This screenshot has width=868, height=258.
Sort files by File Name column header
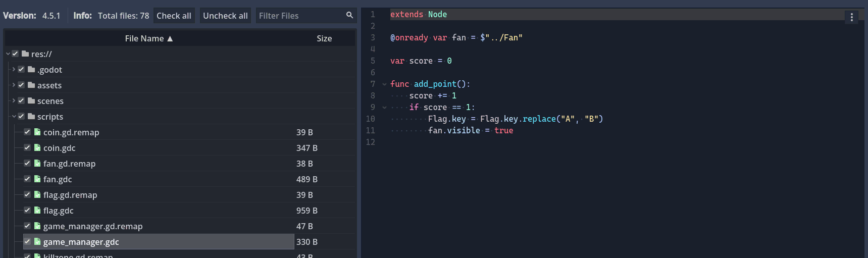click(x=148, y=38)
